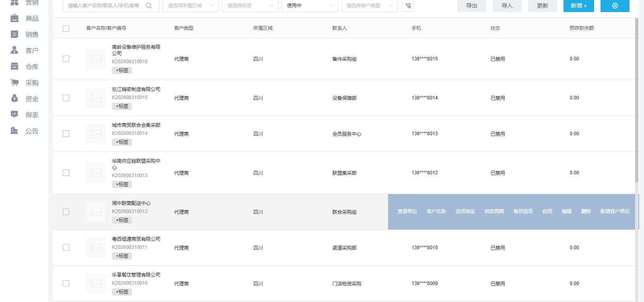
Task: Click 结款周期 in the row action bar
Action: click(x=494, y=211)
